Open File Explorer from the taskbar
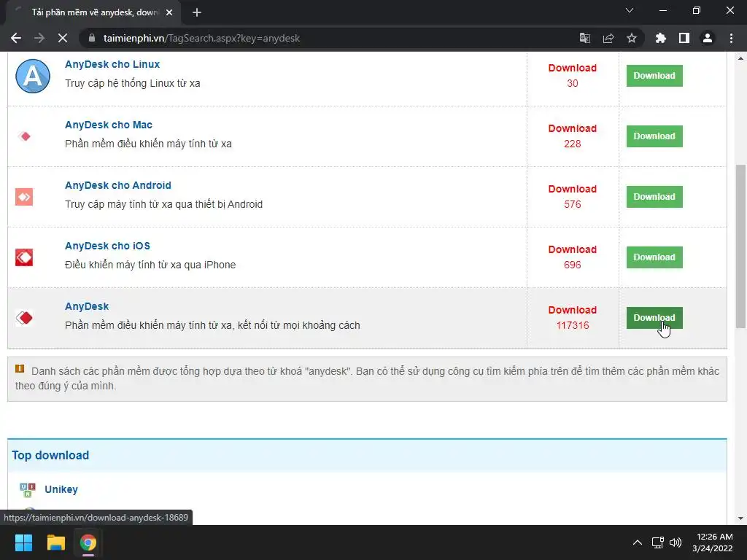Viewport: 747px width, 560px height. point(55,542)
